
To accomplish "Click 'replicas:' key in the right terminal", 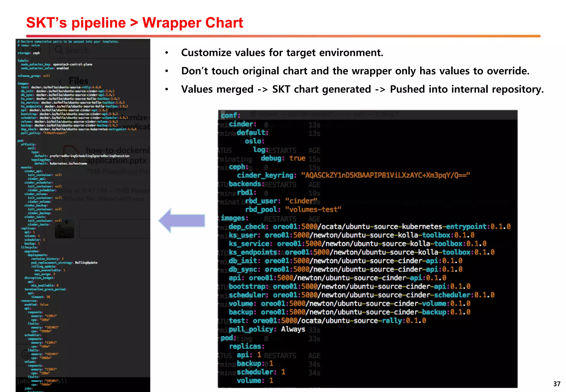I will tap(247, 346).
